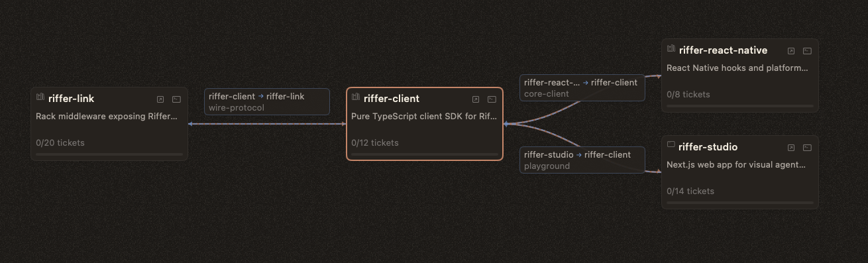
Task: Open riffer-client external link icon
Action: [x=476, y=99]
